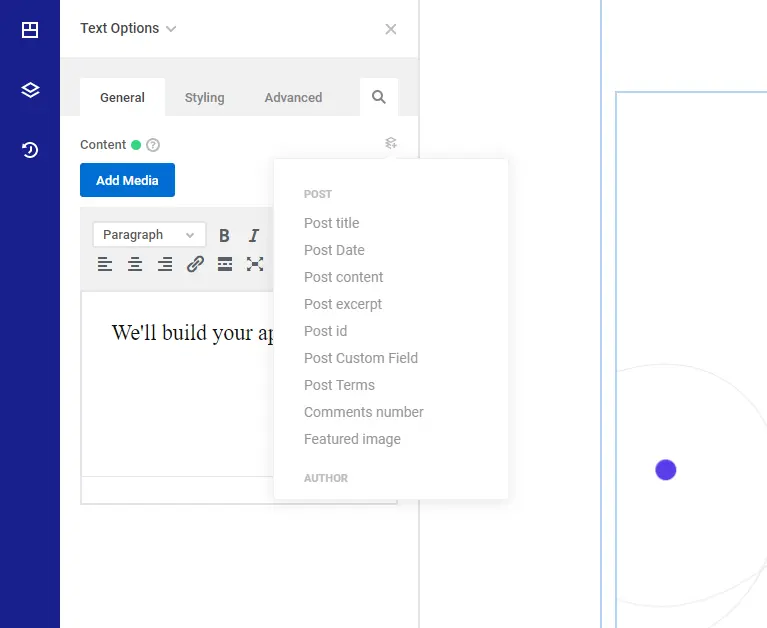Viewport: 767px width, 628px height.
Task: Insert a link with the chain icon
Action: point(195,264)
